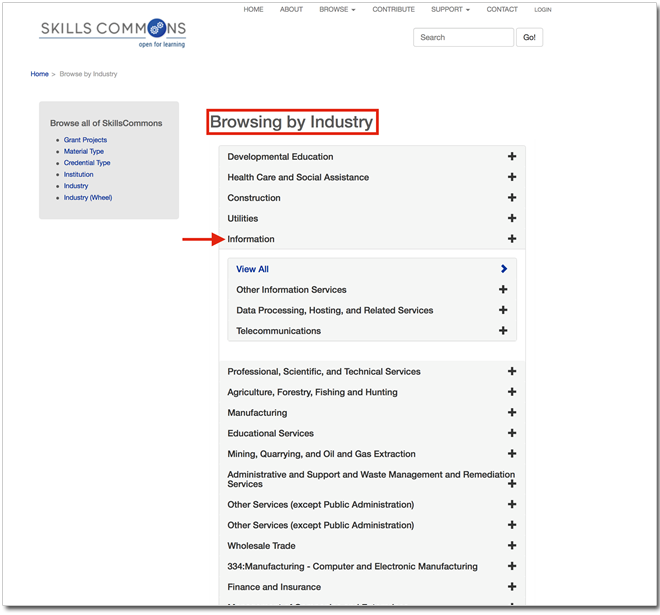
Task: Click the Wholesale Trade label
Action: pyautogui.click(x=261, y=546)
